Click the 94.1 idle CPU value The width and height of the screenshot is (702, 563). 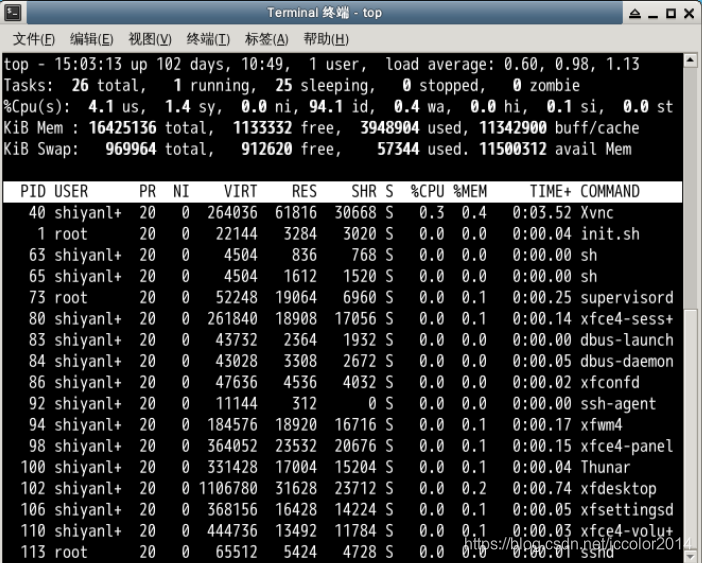click(326, 107)
